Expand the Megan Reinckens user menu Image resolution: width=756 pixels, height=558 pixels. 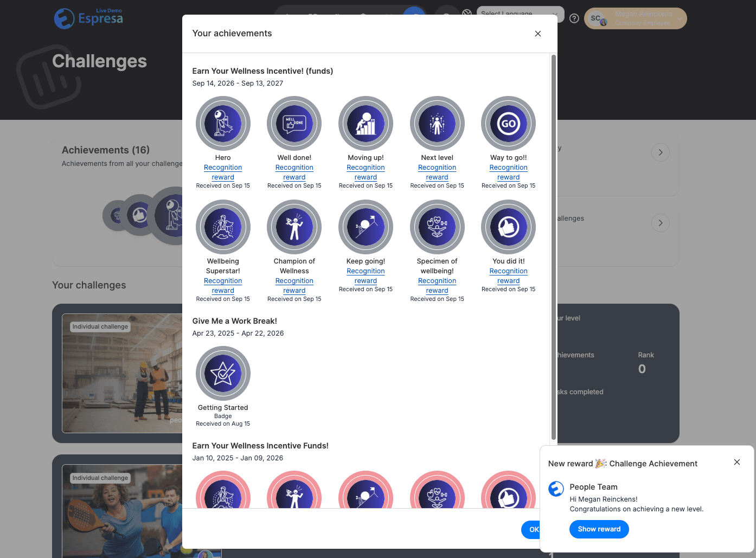[635, 18]
